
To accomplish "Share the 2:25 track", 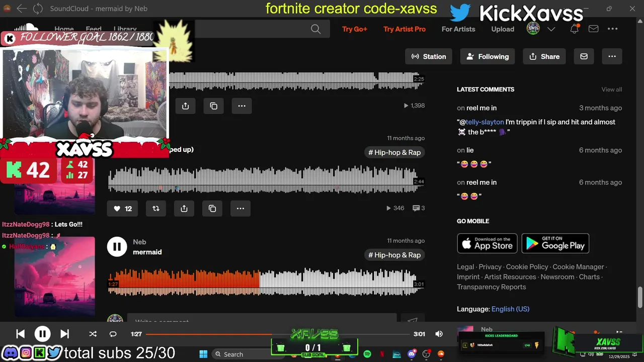I will pos(185,106).
